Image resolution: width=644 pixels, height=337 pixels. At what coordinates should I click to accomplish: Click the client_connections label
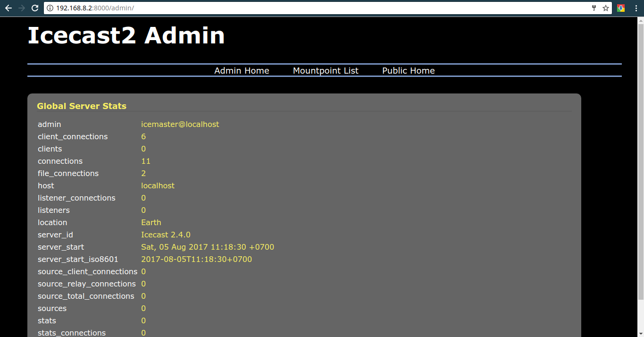(73, 137)
